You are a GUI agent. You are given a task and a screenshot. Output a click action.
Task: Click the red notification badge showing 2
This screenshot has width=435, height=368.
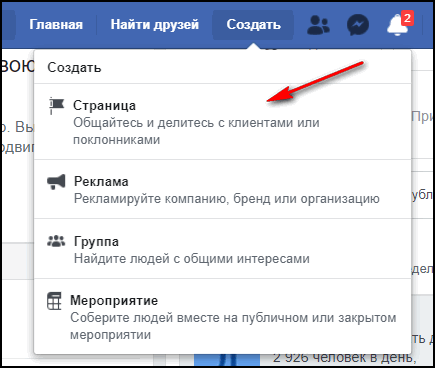coord(407,18)
